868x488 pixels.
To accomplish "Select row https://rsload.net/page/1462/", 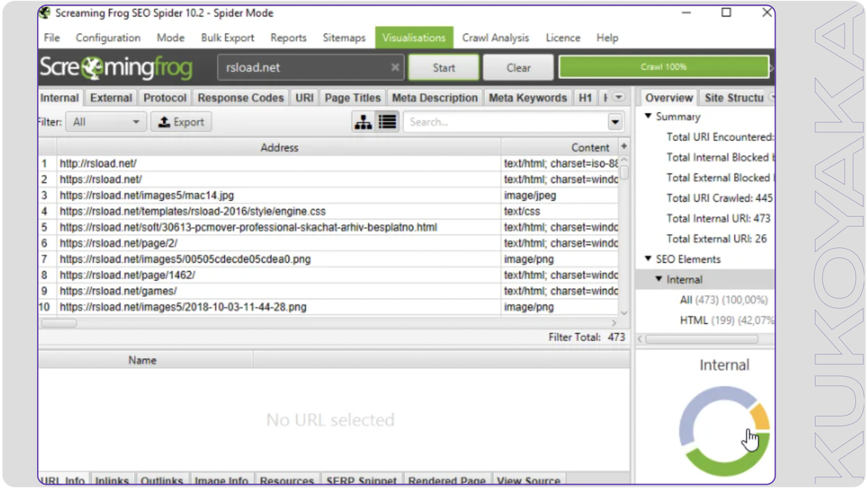I will (328, 275).
